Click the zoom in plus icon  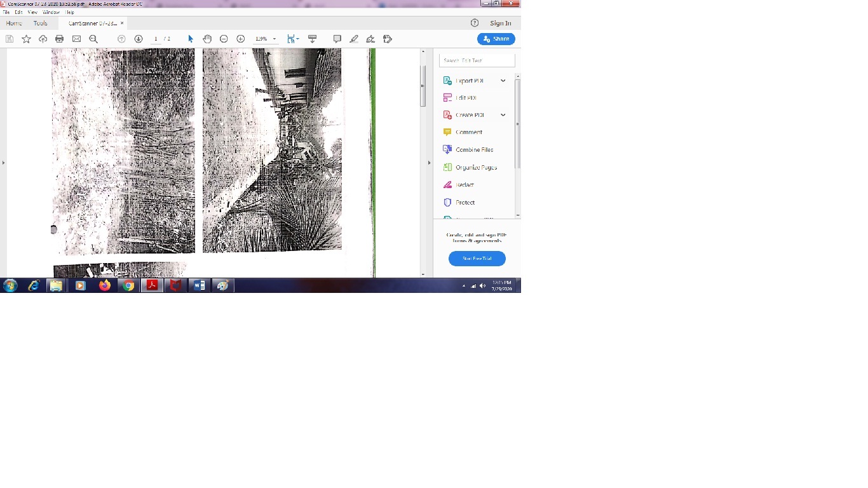click(241, 39)
